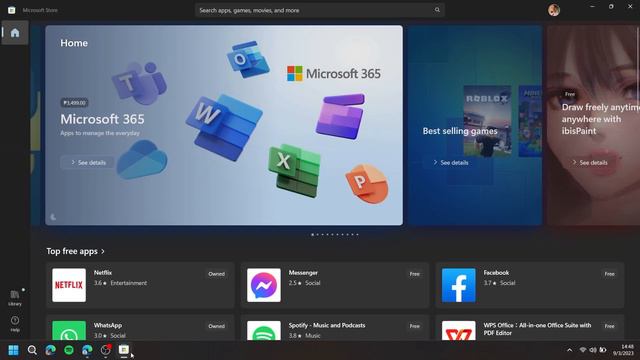
Task: Click the large Microsoft 365 logo on the banner
Action: 334,74
